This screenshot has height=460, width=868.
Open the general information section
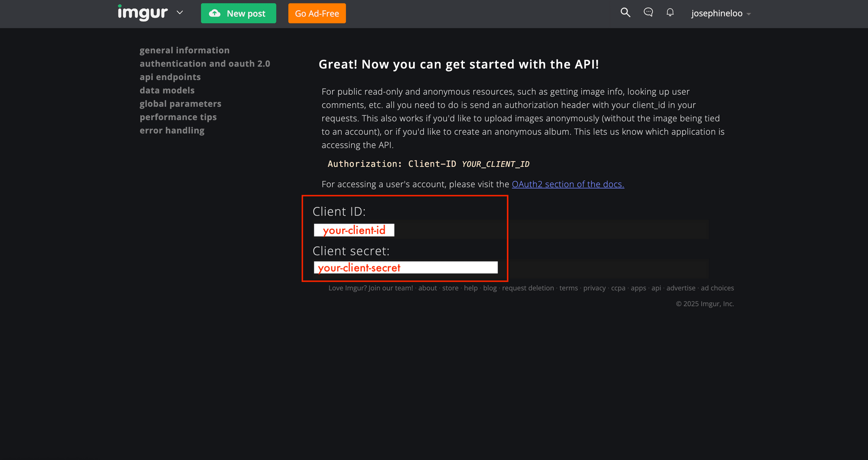(x=184, y=50)
